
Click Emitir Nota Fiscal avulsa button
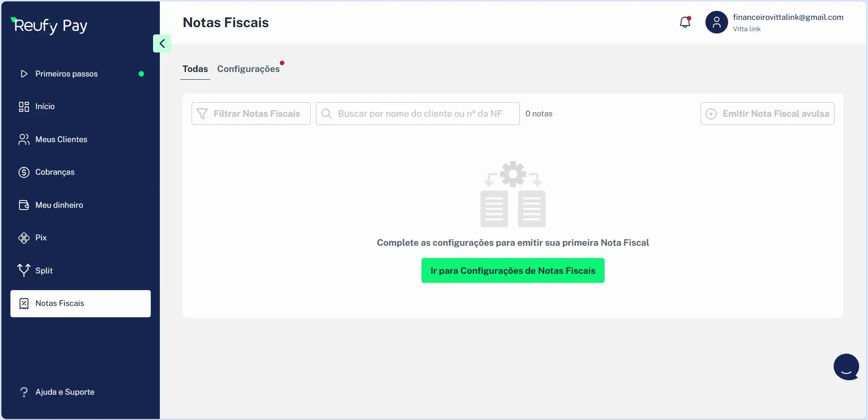pos(767,114)
